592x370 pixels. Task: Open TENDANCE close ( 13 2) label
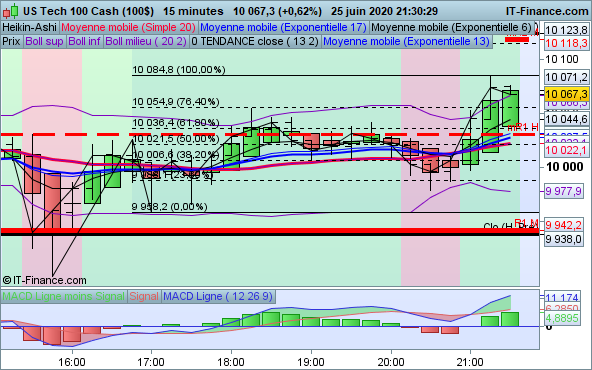point(255,41)
